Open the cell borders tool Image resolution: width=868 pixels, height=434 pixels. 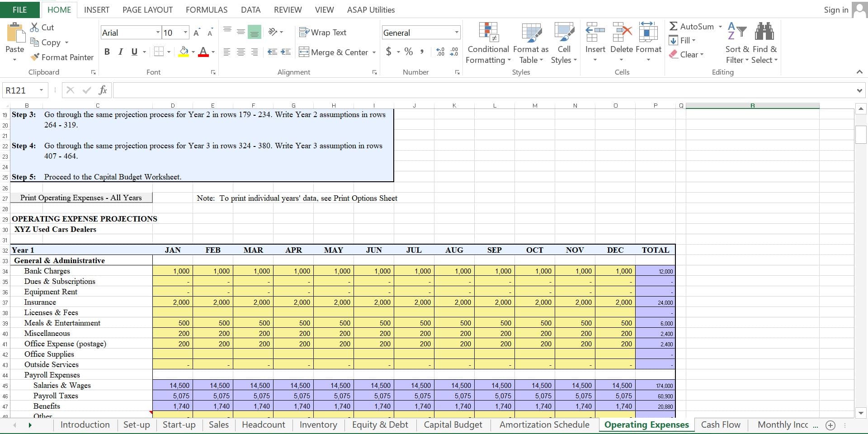pyautogui.click(x=159, y=52)
